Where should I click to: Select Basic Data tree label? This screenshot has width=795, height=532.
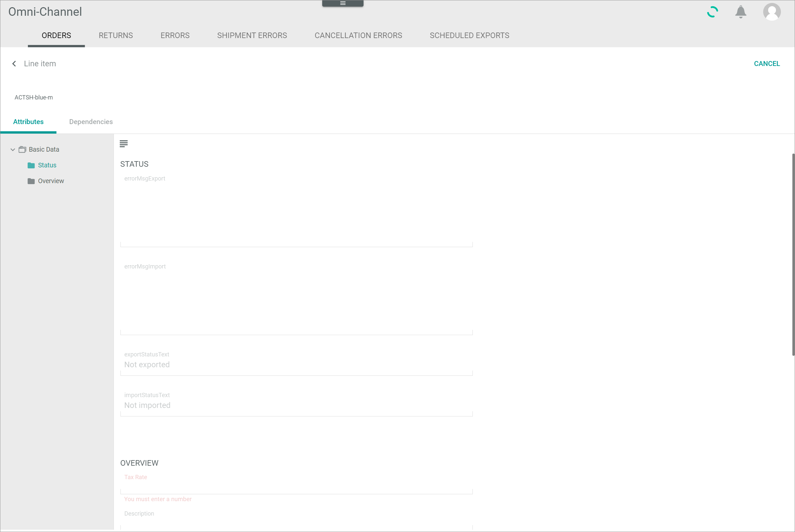tap(44, 150)
